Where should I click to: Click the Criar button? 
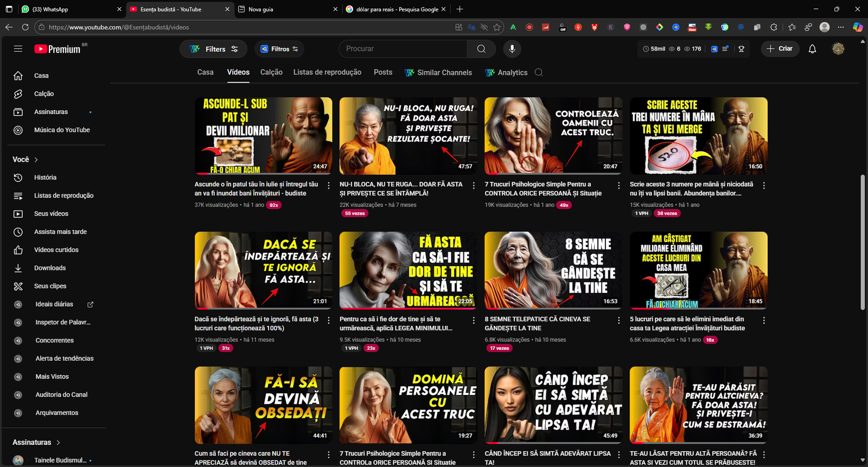(x=780, y=49)
